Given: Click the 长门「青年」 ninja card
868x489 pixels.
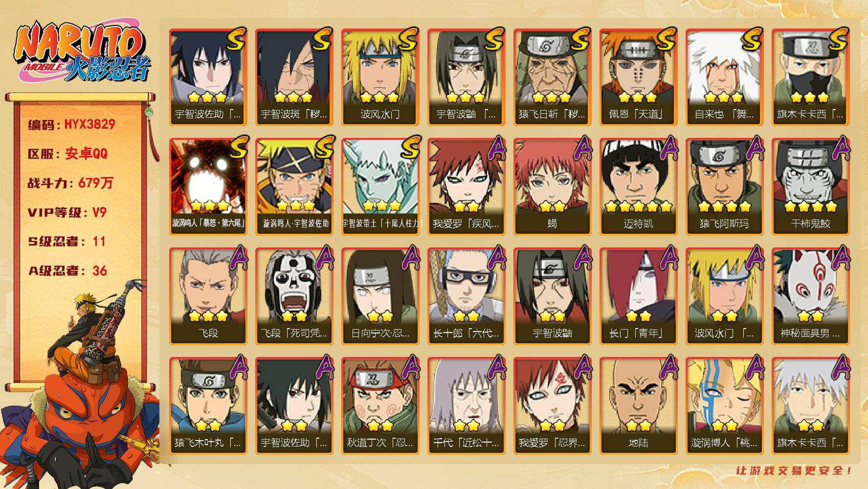Looking at the screenshot, I should coord(638,296).
